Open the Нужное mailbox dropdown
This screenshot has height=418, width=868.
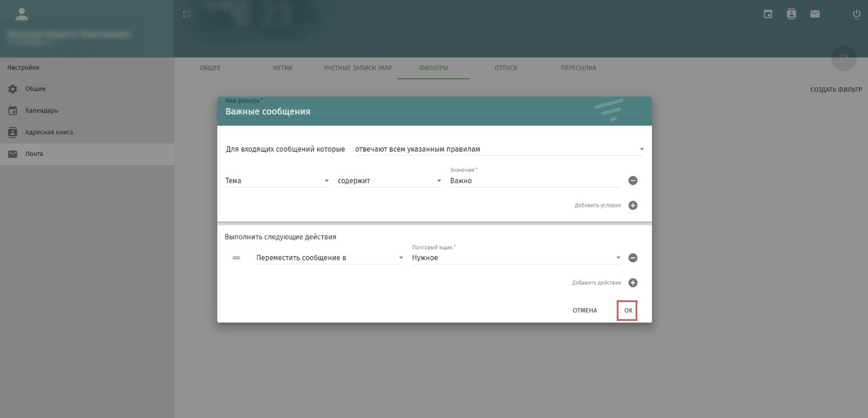(x=517, y=258)
